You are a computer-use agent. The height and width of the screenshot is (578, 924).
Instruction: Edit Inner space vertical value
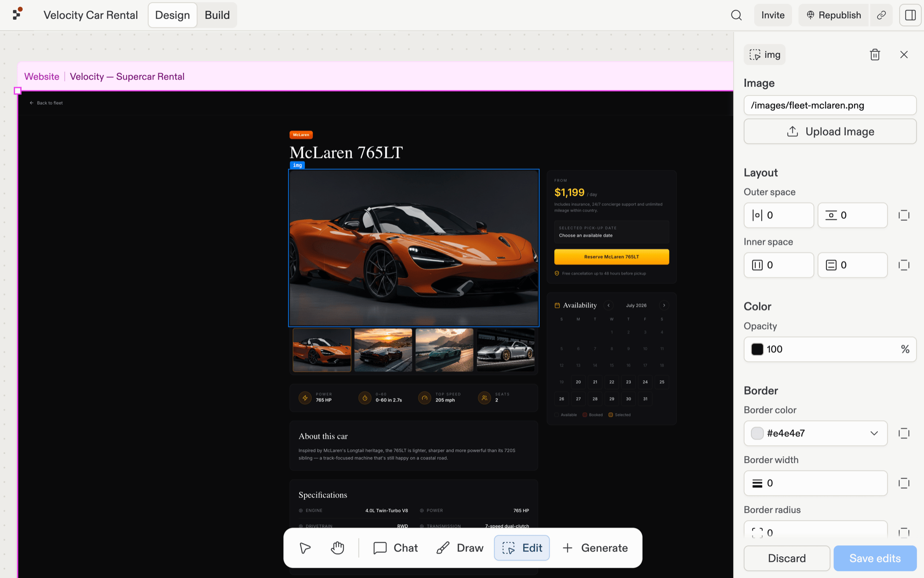click(852, 265)
